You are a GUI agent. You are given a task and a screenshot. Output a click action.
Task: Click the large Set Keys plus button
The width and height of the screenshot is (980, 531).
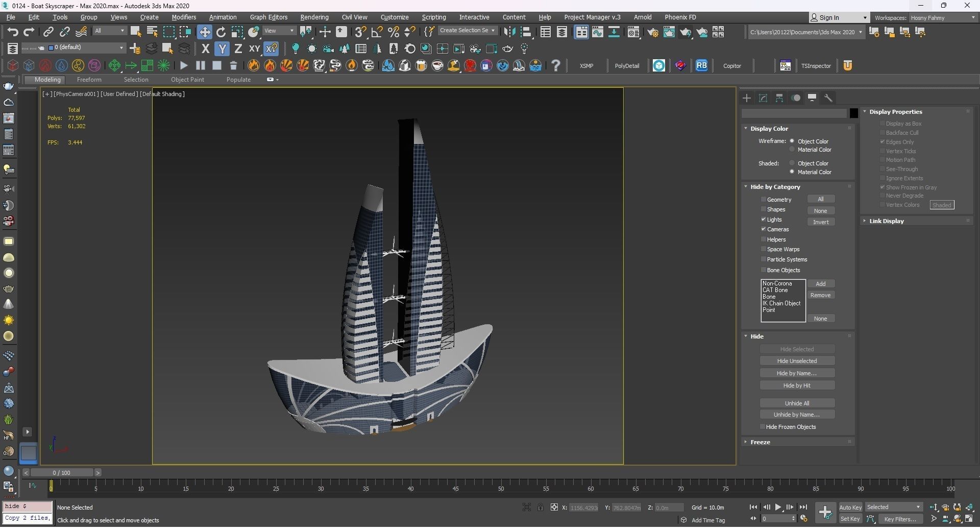coord(825,513)
